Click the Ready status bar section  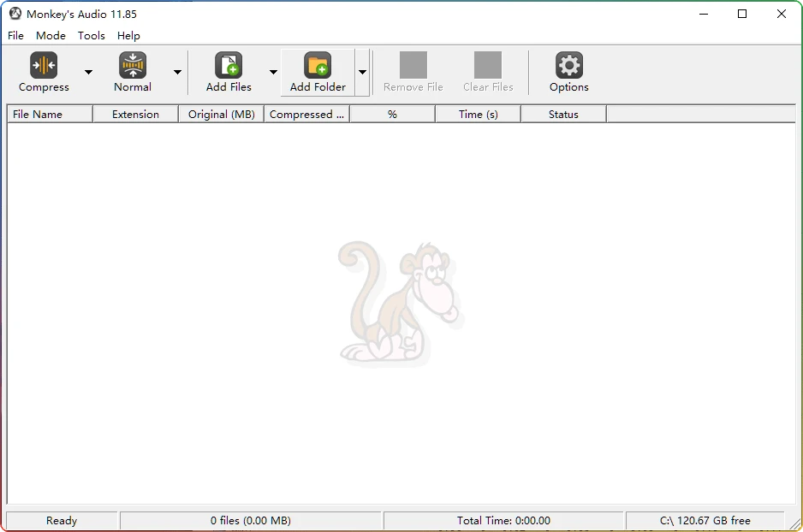pos(61,520)
